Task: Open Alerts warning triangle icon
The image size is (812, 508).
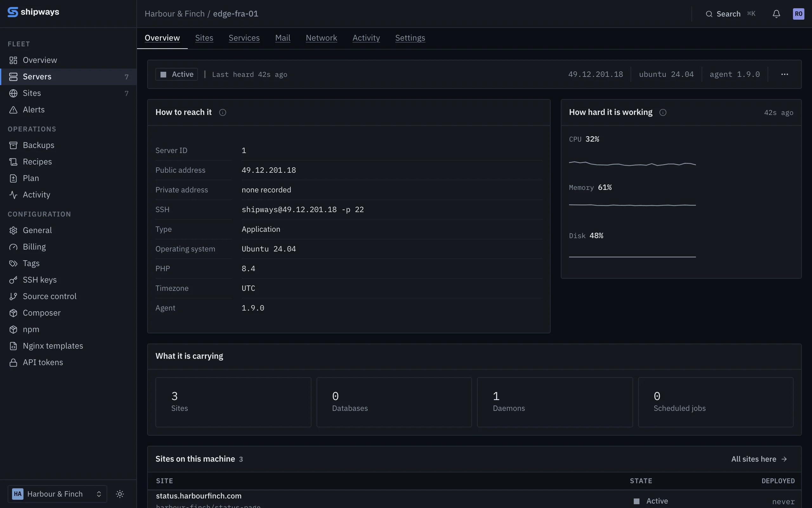Action: pos(13,110)
